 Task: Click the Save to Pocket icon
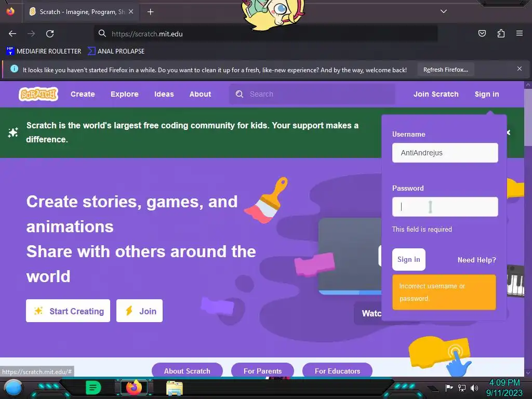482,33
